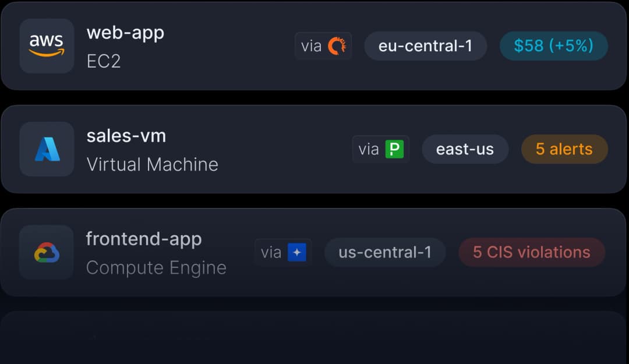629x364 pixels.
Task: Click the AWS logo icon
Action: click(47, 46)
